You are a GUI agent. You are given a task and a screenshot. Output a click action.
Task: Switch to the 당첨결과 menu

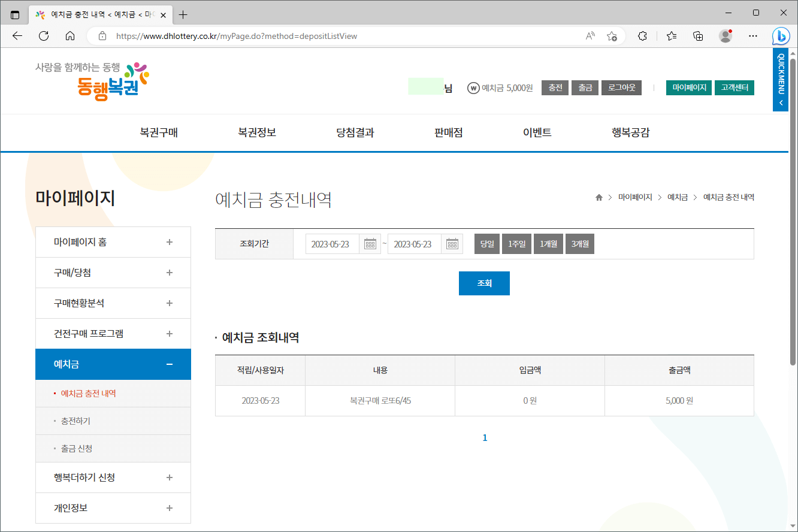pos(355,132)
